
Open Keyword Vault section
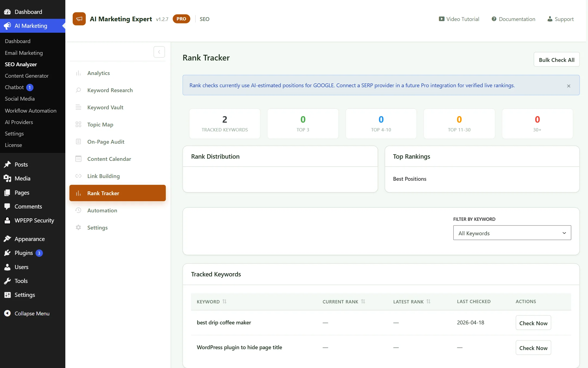coord(118,107)
